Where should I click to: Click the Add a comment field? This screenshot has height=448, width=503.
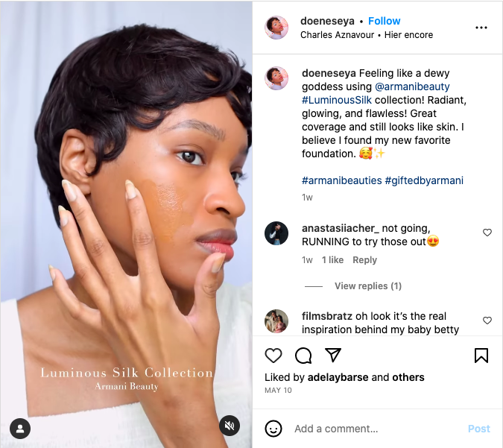(373, 429)
